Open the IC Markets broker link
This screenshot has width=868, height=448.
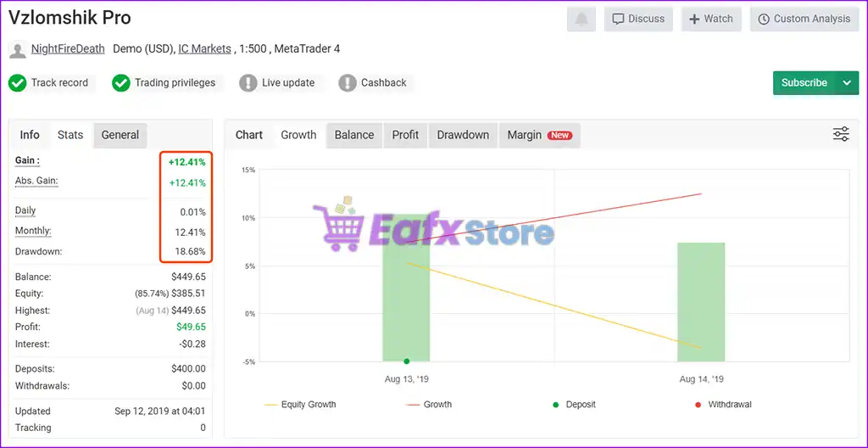click(x=205, y=49)
